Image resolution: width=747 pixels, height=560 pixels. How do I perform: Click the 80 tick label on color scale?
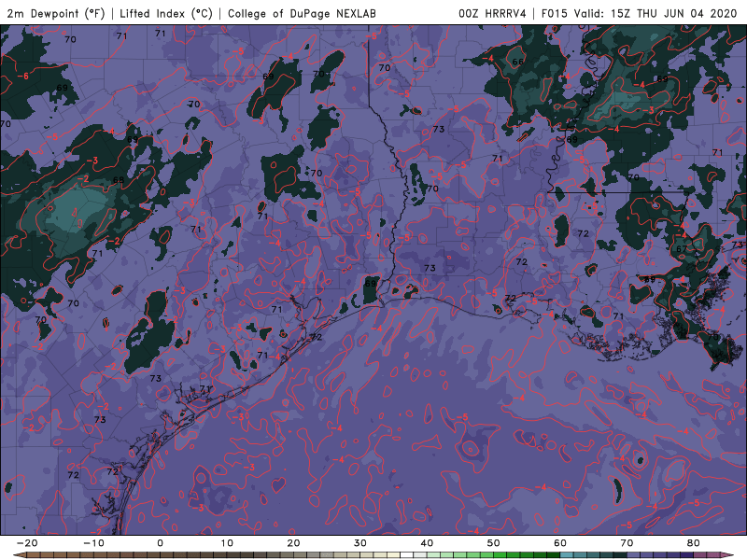point(694,543)
